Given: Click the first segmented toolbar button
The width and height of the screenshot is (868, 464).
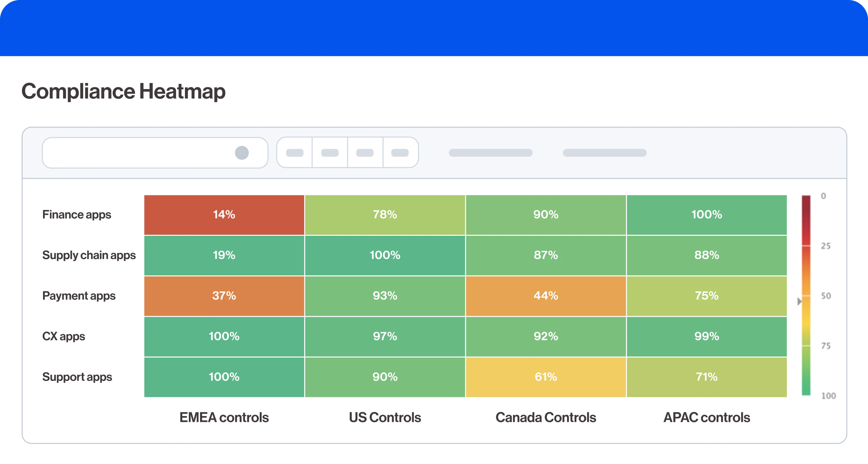Looking at the screenshot, I should coord(295,153).
